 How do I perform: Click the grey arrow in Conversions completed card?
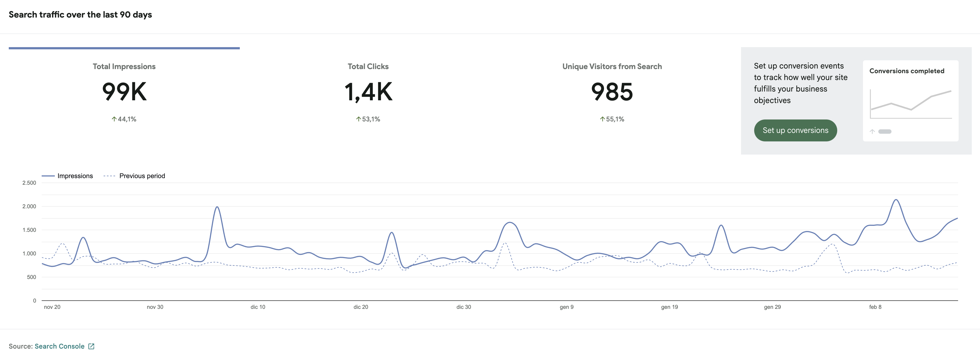tap(872, 132)
